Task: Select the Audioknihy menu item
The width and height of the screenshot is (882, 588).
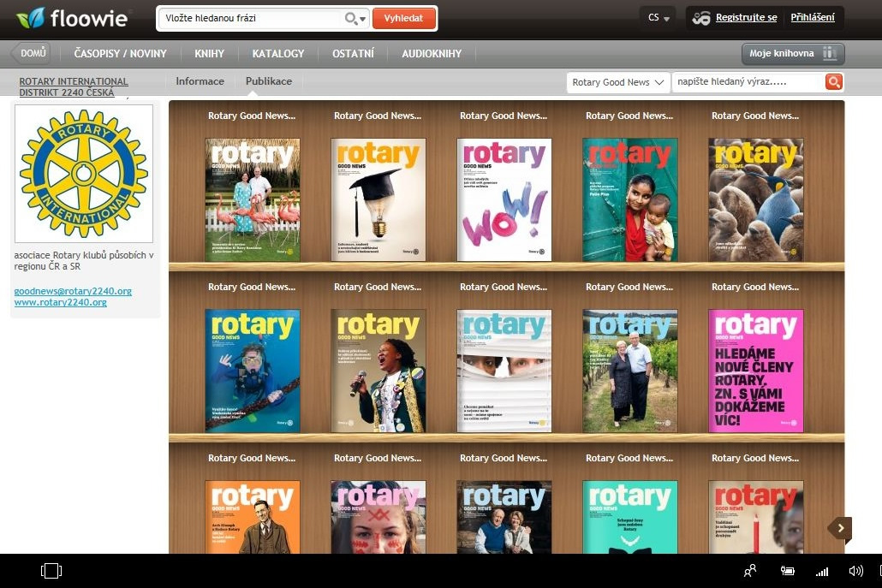Action: tap(432, 54)
